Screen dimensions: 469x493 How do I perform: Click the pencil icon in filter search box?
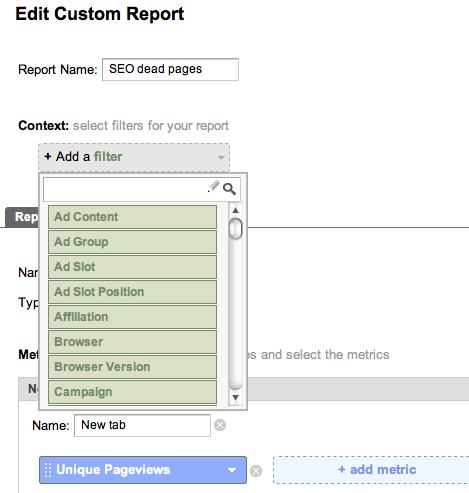coord(213,187)
